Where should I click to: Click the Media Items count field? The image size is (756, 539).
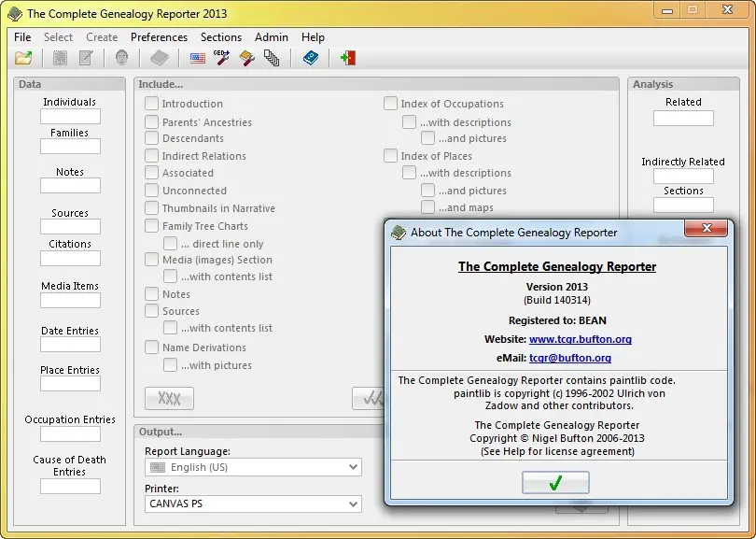point(70,300)
